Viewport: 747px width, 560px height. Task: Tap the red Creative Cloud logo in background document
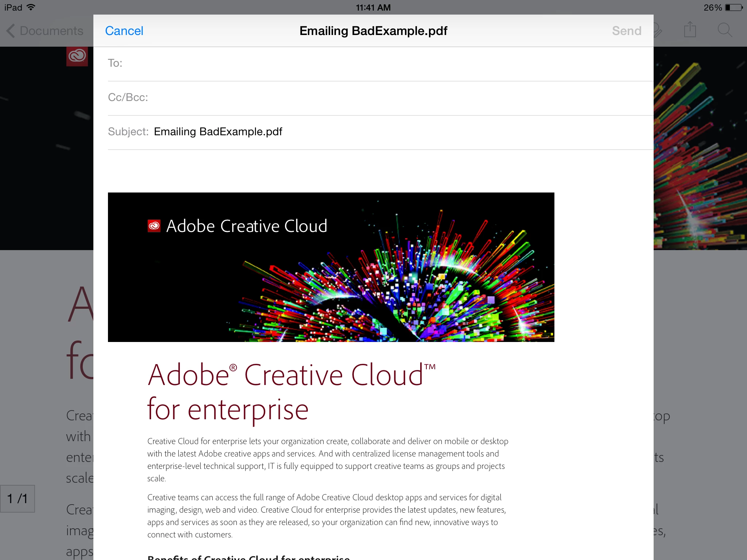(x=77, y=56)
